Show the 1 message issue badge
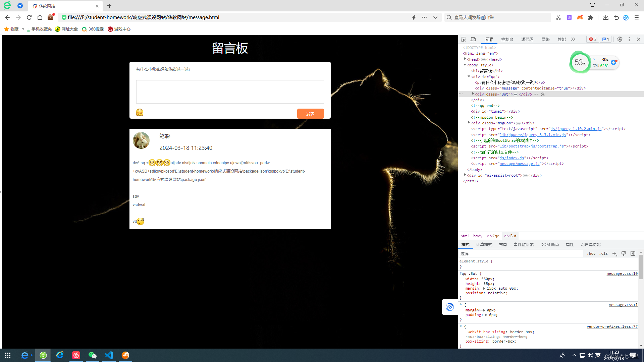This screenshot has width=644, height=362. point(605,39)
